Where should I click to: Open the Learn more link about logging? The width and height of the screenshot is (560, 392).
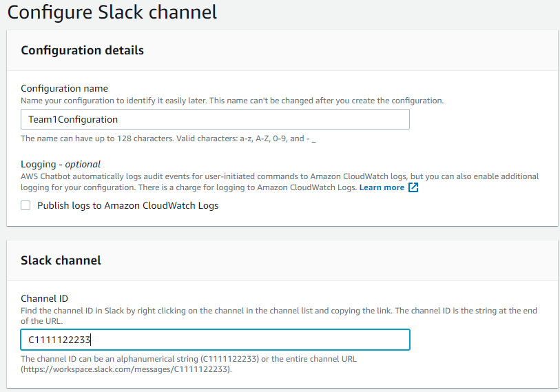coord(382,187)
